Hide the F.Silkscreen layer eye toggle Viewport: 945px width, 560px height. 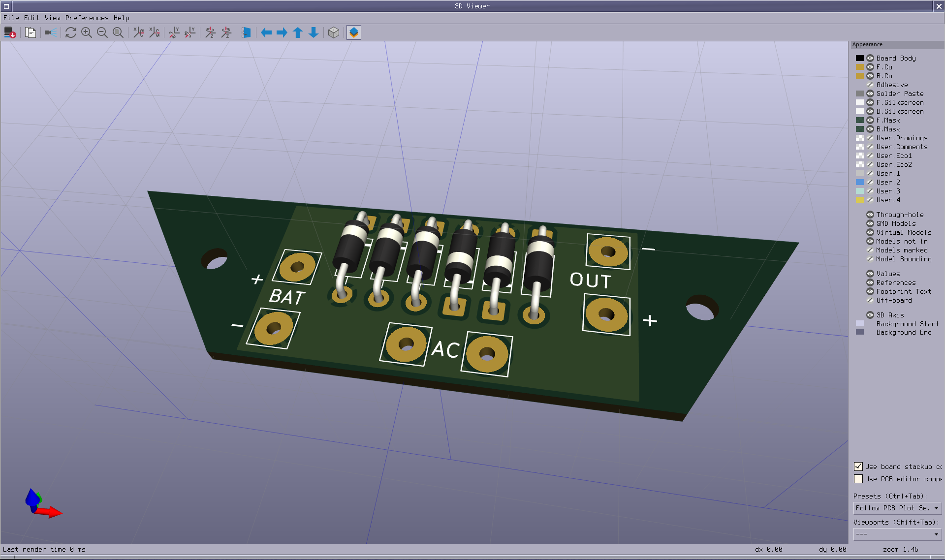(870, 102)
